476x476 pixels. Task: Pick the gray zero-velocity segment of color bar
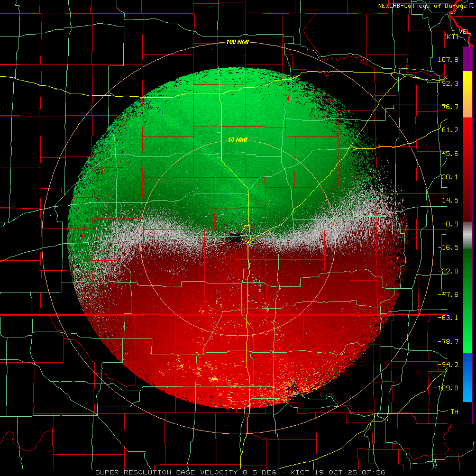click(467, 235)
